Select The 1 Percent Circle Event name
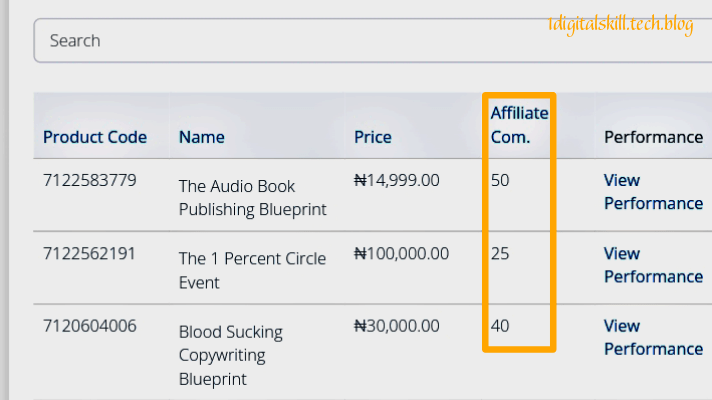Image resolution: width=712 pixels, height=400 pixels. click(x=252, y=270)
